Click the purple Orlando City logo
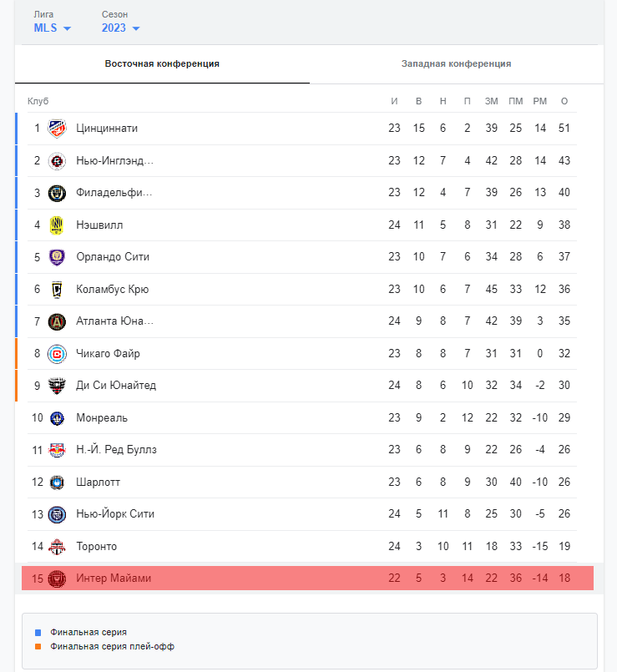This screenshot has width=617, height=672. click(x=57, y=257)
